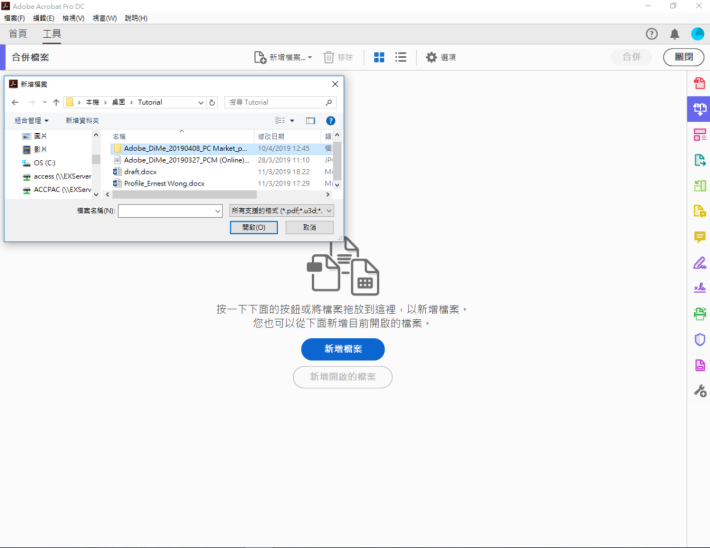Open the yellow document tool in sidebar
This screenshot has height=548, width=710.
(x=700, y=211)
